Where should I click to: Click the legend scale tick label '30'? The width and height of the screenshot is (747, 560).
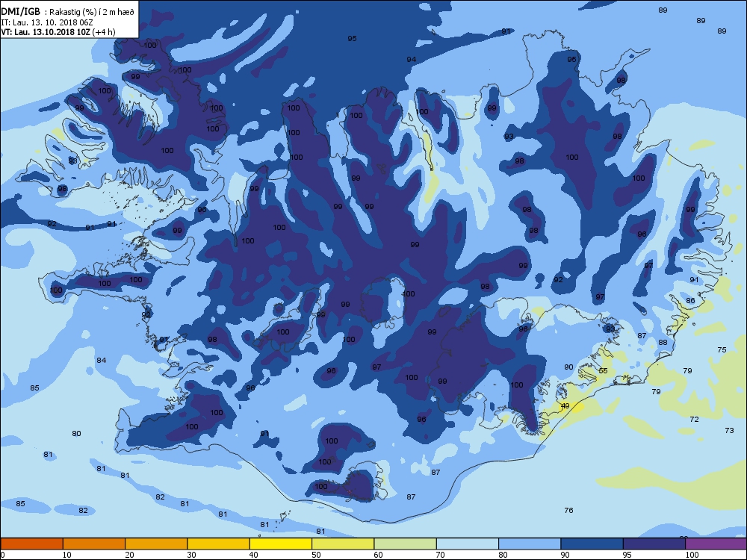click(191, 555)
